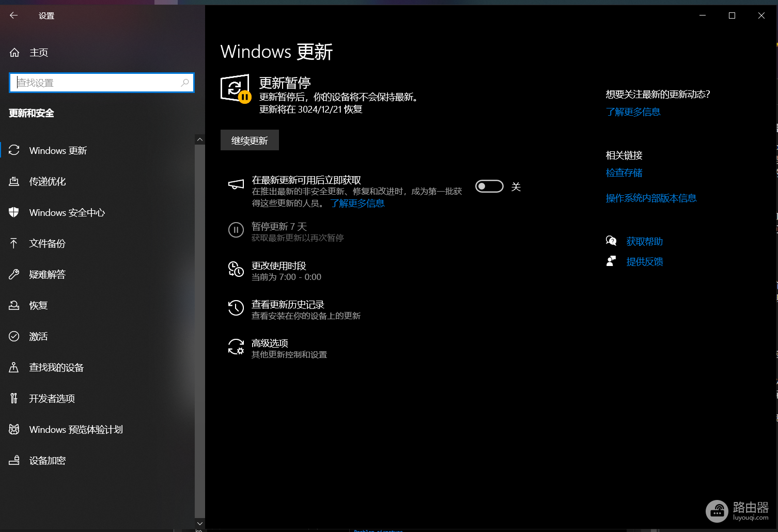Click the checkmark circle icon for 激活
Image resolution: width=778 pixels, height=532 pixels.
tap(14, 336)
